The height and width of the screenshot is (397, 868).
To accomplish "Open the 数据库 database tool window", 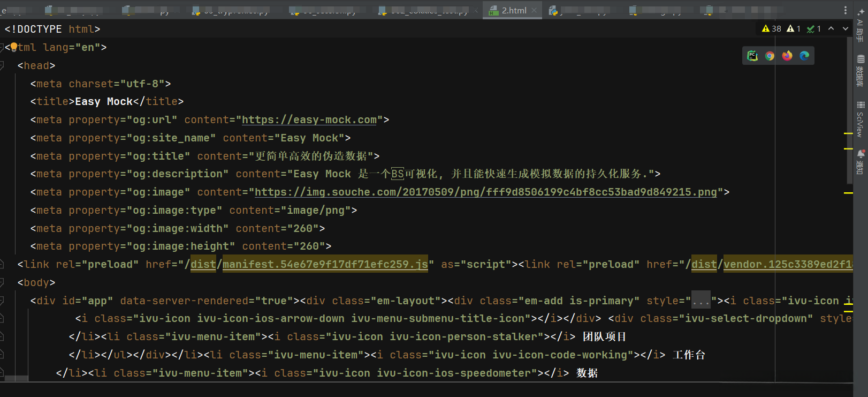I will pos(861,71).
